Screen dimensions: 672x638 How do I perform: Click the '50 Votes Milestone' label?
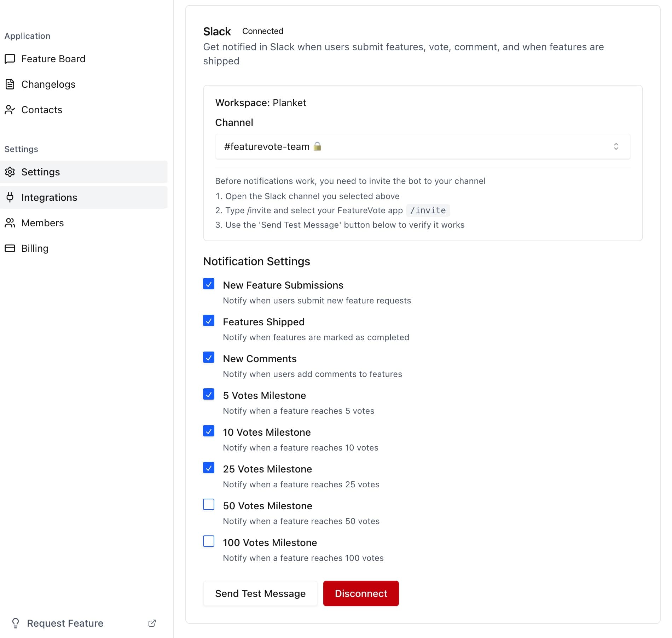[x=267, y=506]
